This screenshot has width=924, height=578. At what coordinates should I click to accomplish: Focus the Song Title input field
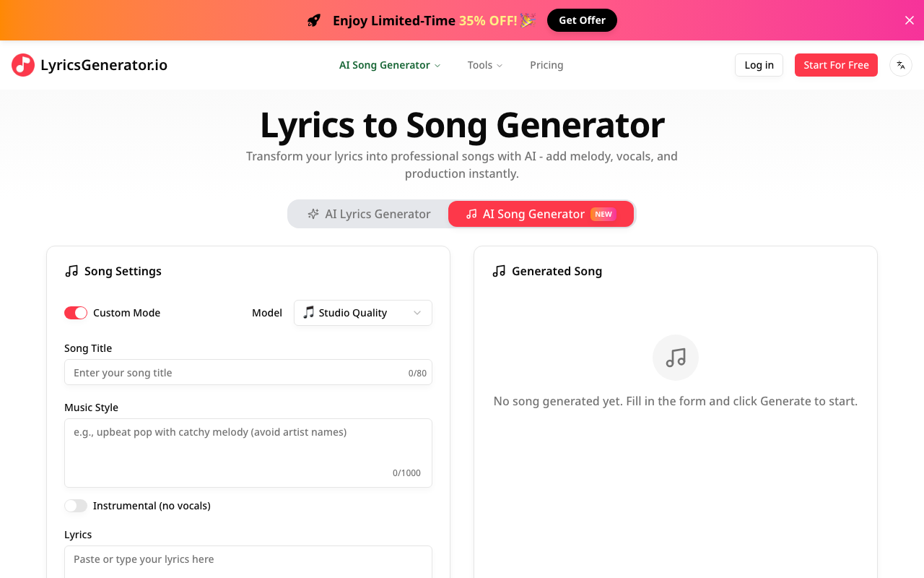[x=238, y=373]
